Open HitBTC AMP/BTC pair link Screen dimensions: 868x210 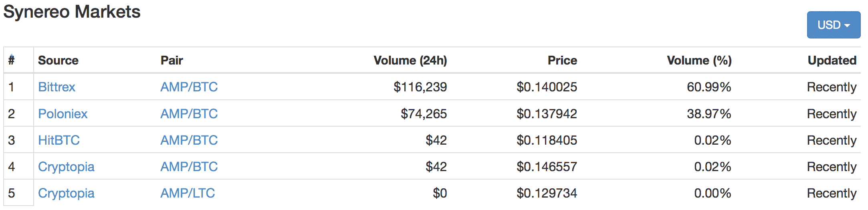(189, 140)
